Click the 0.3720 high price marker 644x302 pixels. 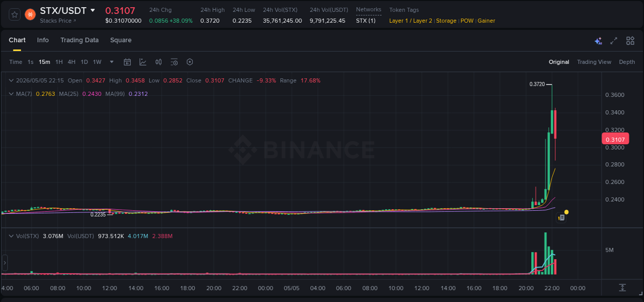(537, 84)
